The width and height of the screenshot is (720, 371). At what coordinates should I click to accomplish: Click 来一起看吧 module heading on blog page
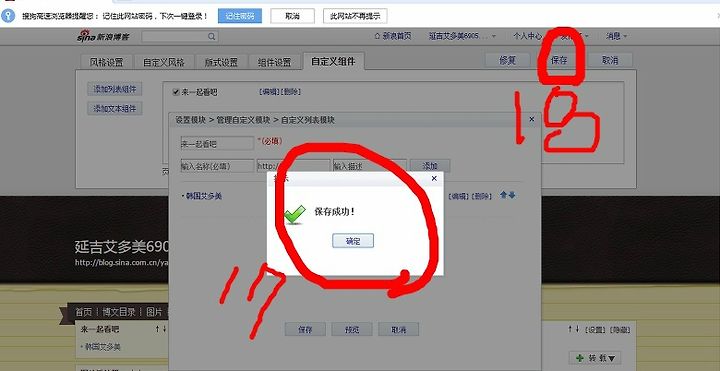(100, 329)
